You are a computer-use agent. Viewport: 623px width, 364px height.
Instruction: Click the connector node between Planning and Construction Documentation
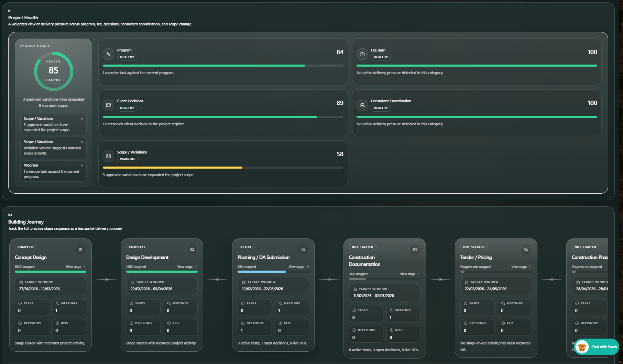click(x=328, y=279)
